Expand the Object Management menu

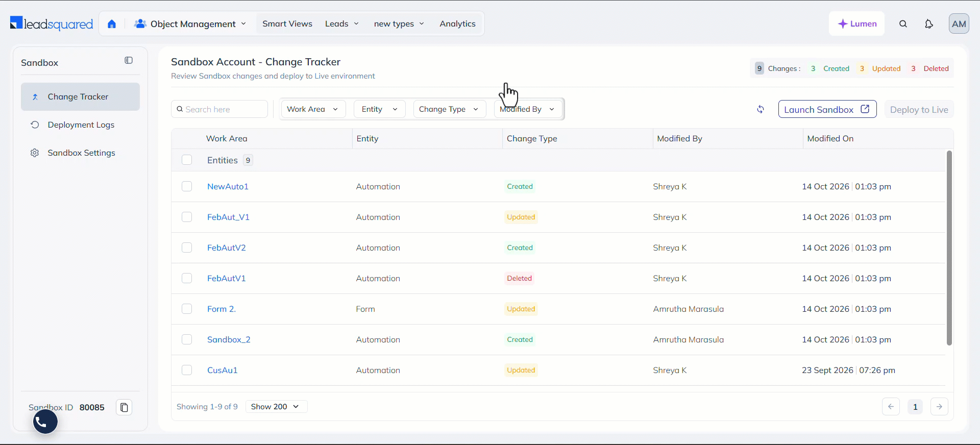pos(190,24)
